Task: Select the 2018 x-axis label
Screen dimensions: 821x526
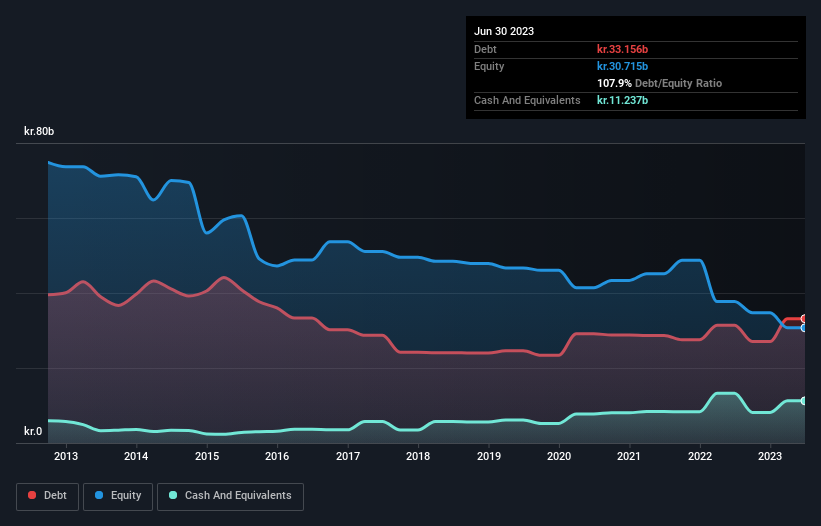Action: click(x=418, y=456)
